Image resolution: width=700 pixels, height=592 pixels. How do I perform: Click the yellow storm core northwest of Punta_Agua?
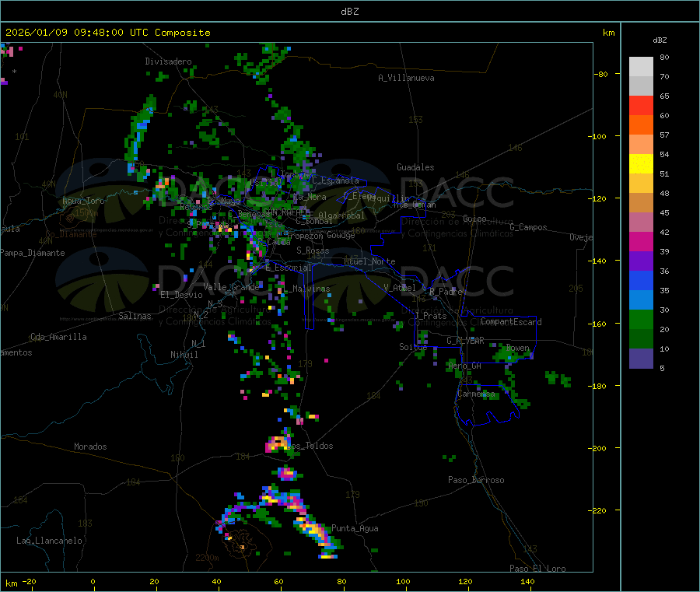coord(315,531)
